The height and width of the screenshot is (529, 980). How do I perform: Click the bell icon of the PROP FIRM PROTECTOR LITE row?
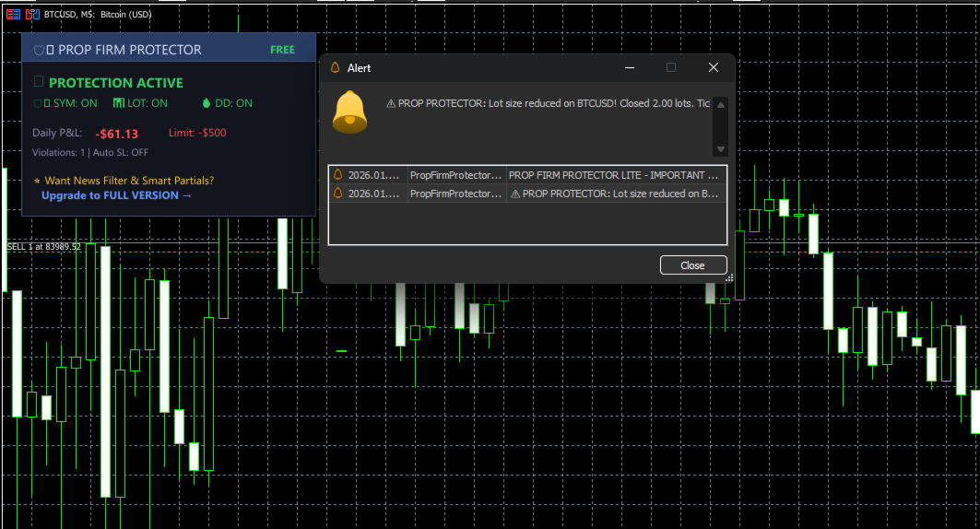(338, 175)
